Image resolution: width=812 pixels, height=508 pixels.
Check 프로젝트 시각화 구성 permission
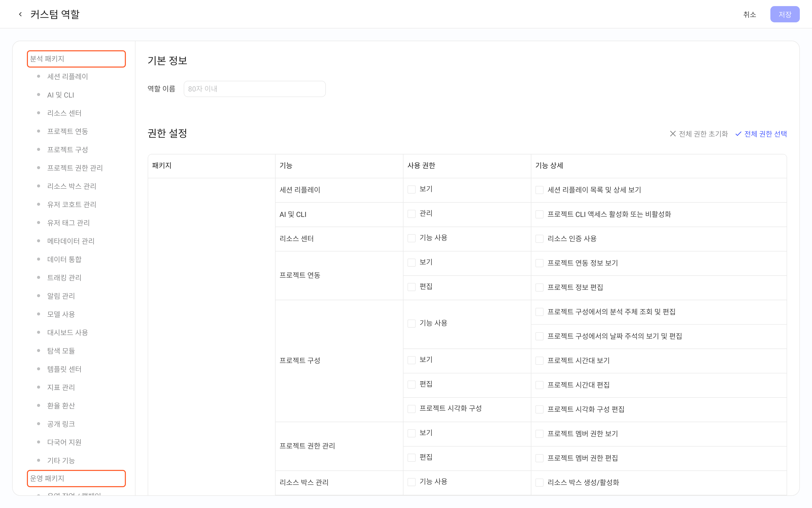[x=411, y=408]
